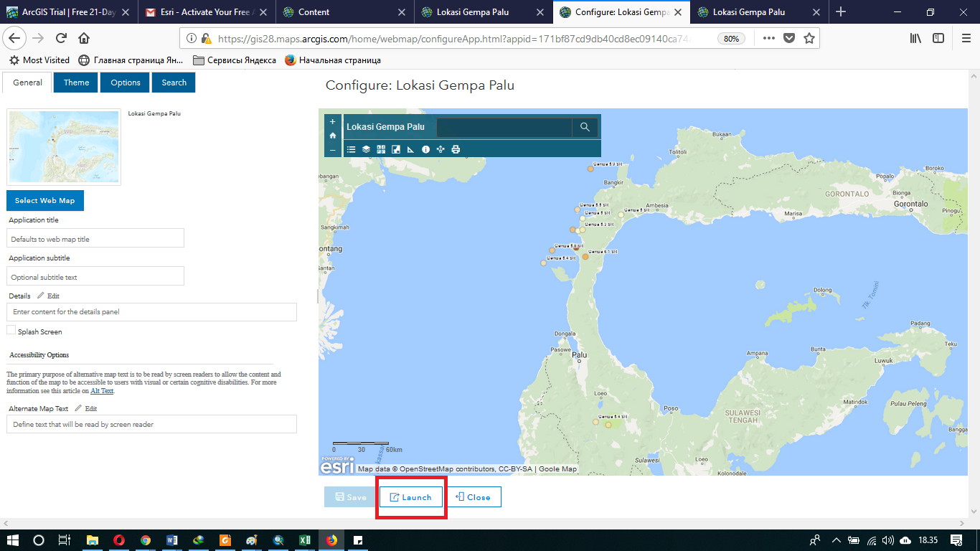
Task: Toggle Firefox sidebar view icon
Action: [938, 39]
